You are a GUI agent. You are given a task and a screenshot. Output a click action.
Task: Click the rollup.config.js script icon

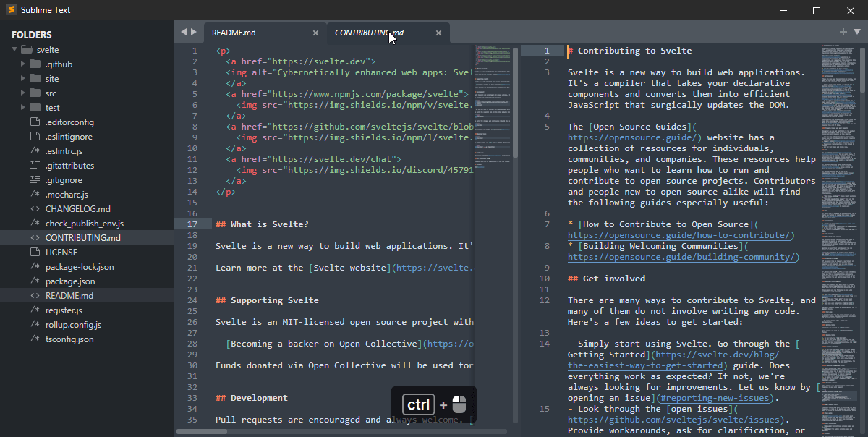click(x=35, y=325)
